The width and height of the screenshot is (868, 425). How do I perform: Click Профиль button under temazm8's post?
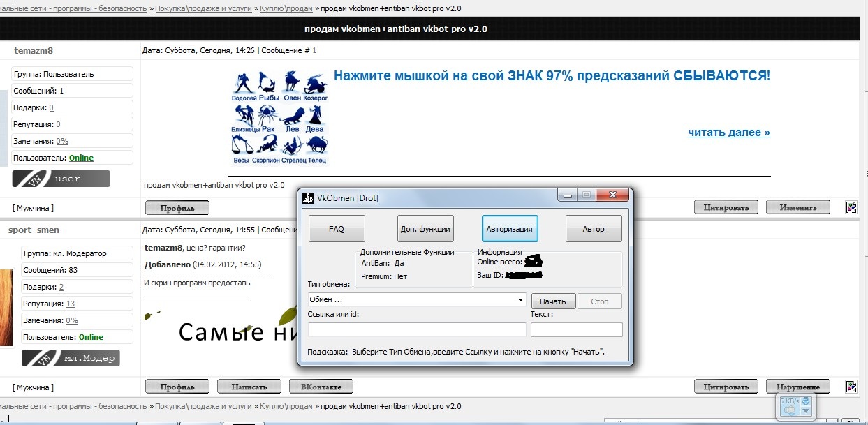pyautogui.click(x=177, y=207)
